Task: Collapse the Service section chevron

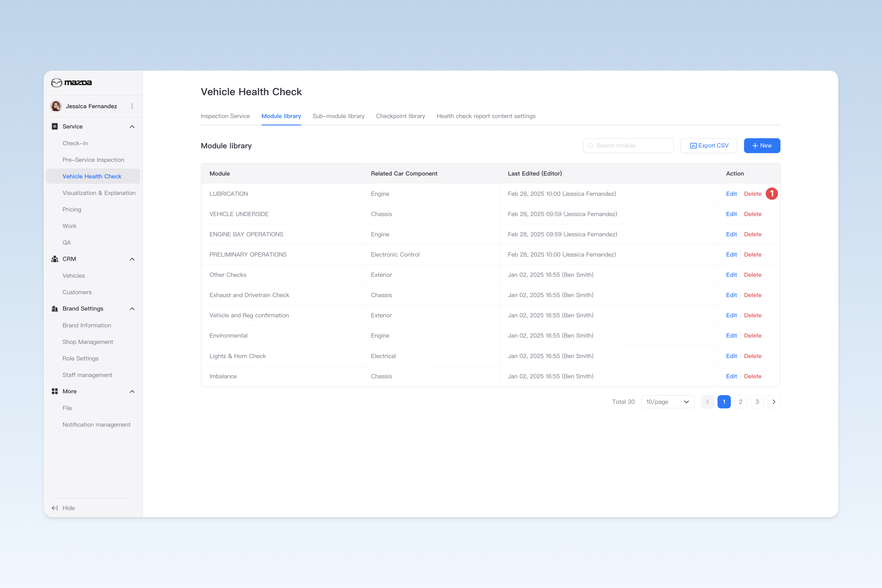Action: coord(132,127)
